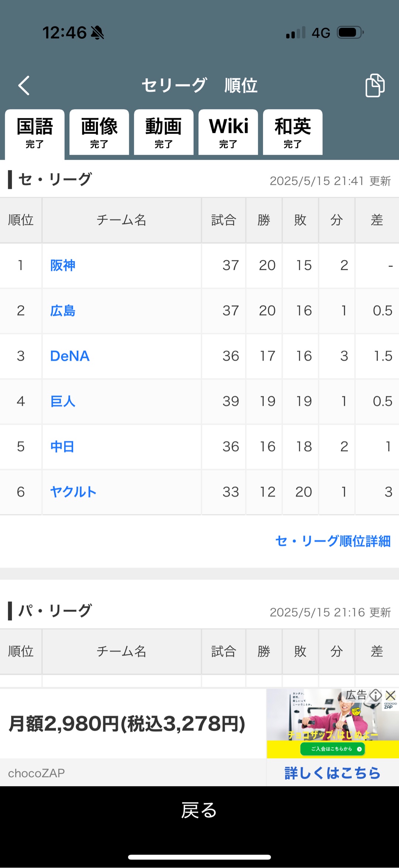Open the 広島 team link
This screenshot has height=868, width=399.
pyautogui.click(x=63, y=311)
